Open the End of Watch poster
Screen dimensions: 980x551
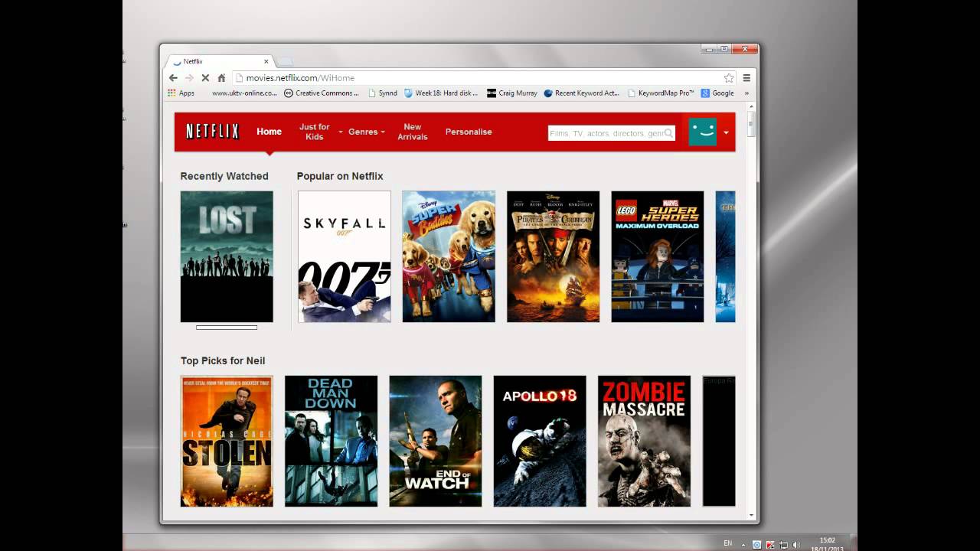pos(436,441)
